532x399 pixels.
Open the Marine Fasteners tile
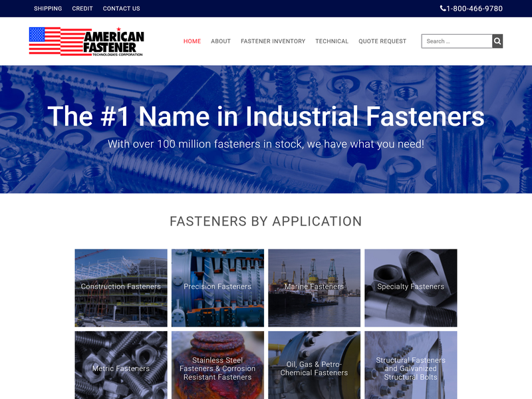(314, 288)
